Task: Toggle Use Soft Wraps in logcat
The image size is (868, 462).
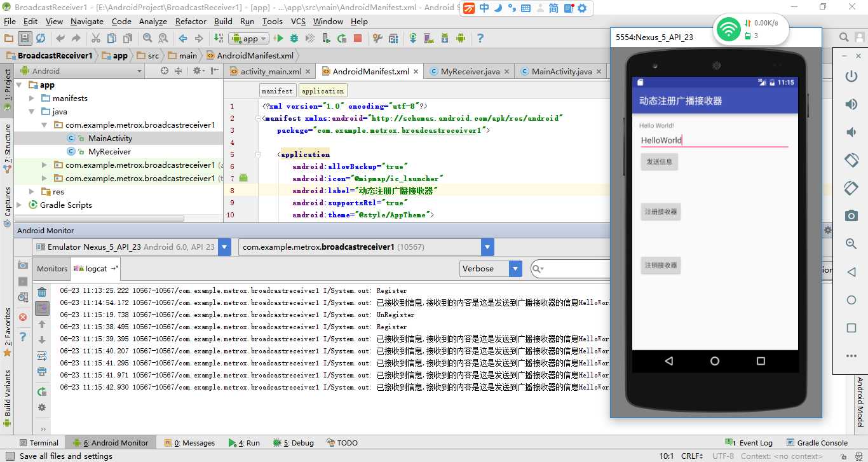Action: (x=42, y=356)
